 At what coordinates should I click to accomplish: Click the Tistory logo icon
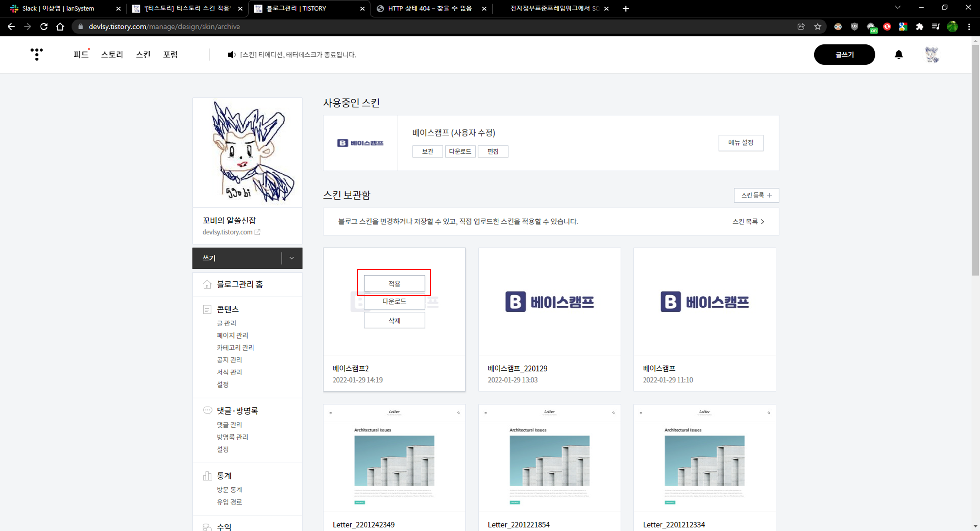click(37, 54)
